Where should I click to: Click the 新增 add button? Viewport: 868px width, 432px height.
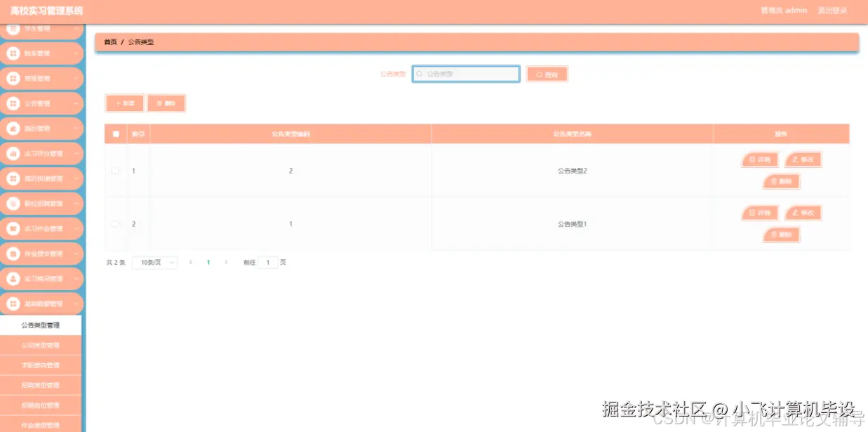(x=125, y=103)
